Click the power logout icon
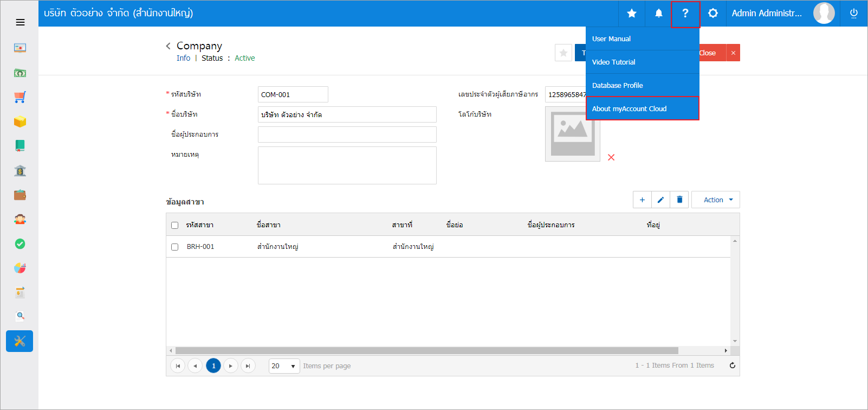The height and width of the screenshot is (410, 868). click(x=854, y=13)
